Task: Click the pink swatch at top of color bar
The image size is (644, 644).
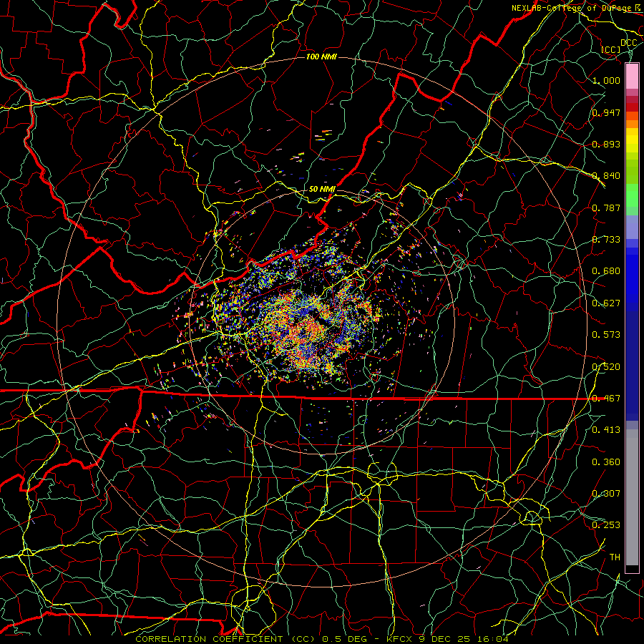Action: click(x=632, y=77)
